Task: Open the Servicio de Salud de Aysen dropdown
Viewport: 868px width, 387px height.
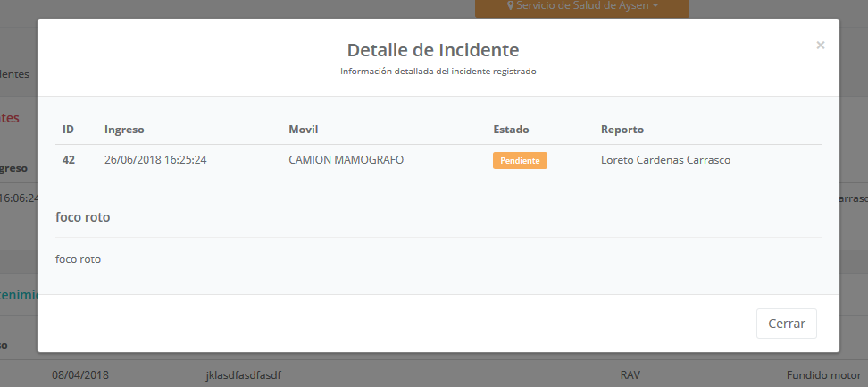Action: [x=583, y=6]
